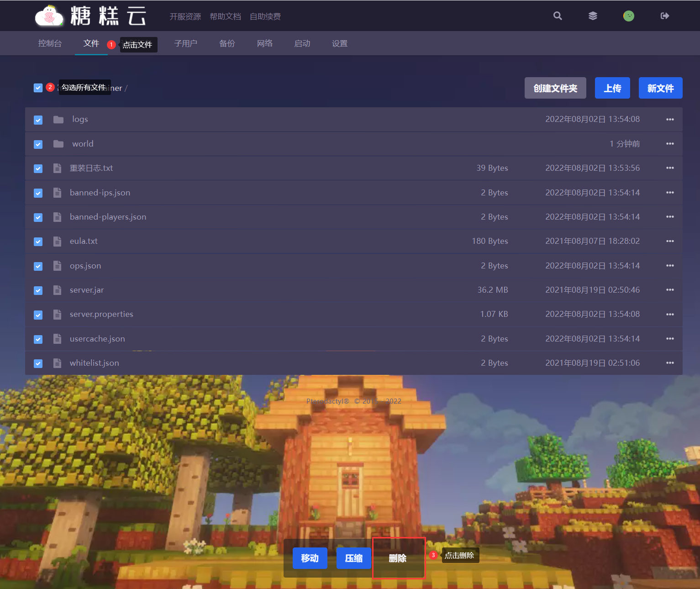Uncheck the server.jar checkbox
This screenshot has width=700, height=589.
38,290
